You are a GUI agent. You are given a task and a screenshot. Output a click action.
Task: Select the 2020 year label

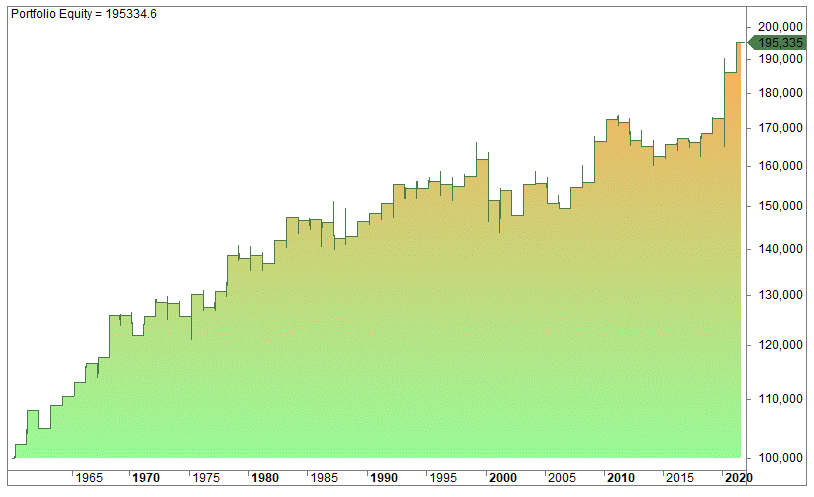tap(735, 478)
